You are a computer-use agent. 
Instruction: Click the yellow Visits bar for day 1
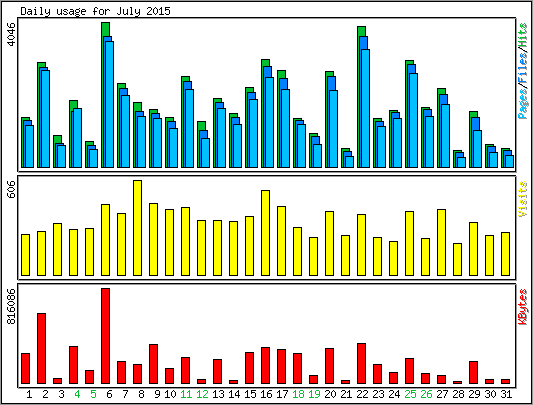(x=25, y=255)
